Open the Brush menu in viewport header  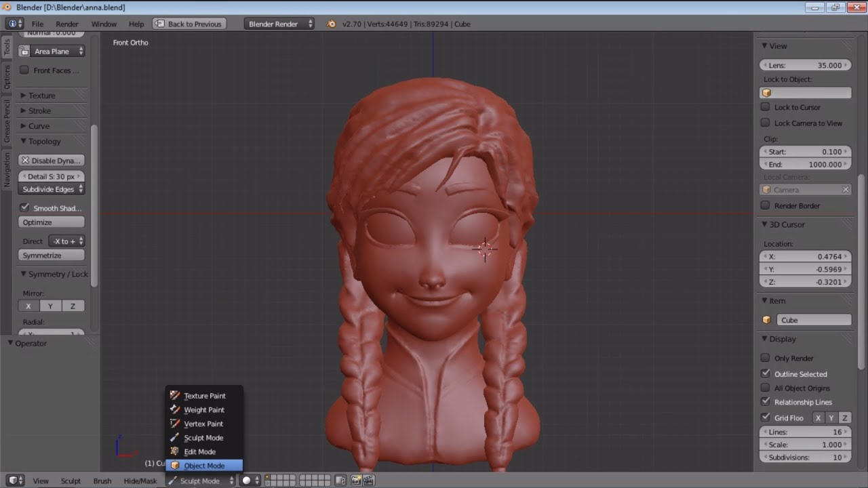[x=102, y=481]
